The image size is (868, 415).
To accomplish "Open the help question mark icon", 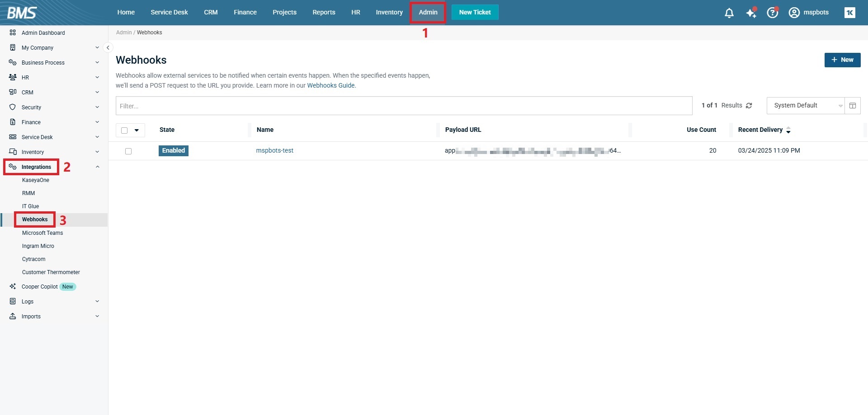I will tap(772, 13).
